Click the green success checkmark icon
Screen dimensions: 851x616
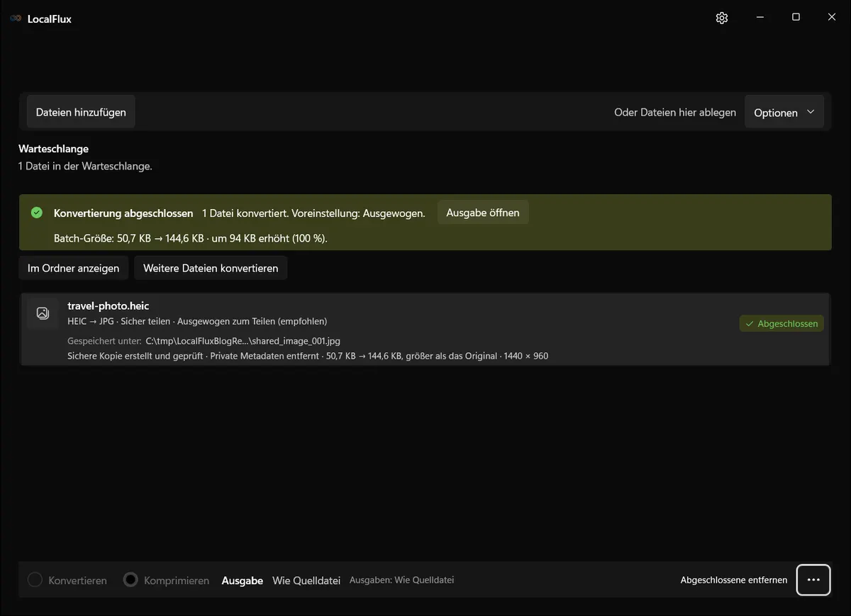(37, 213)
